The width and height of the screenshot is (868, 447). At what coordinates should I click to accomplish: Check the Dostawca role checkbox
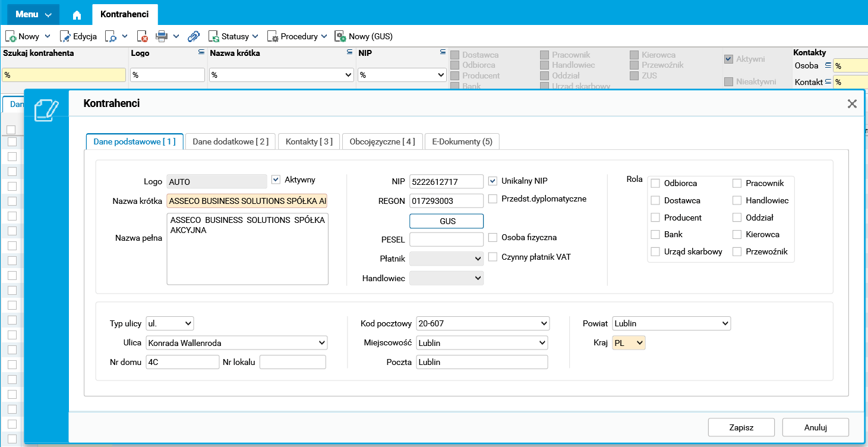(655, 200)
